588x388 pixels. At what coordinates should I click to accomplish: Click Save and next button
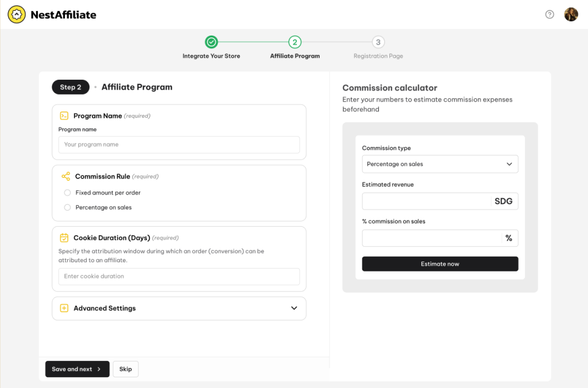(x=78, y=369)
